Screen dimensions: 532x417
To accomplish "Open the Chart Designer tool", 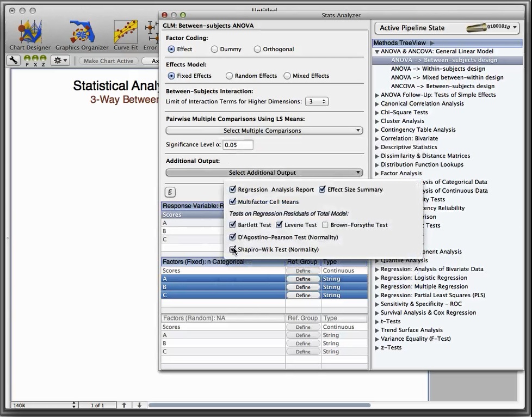I will tap(30, 35).
